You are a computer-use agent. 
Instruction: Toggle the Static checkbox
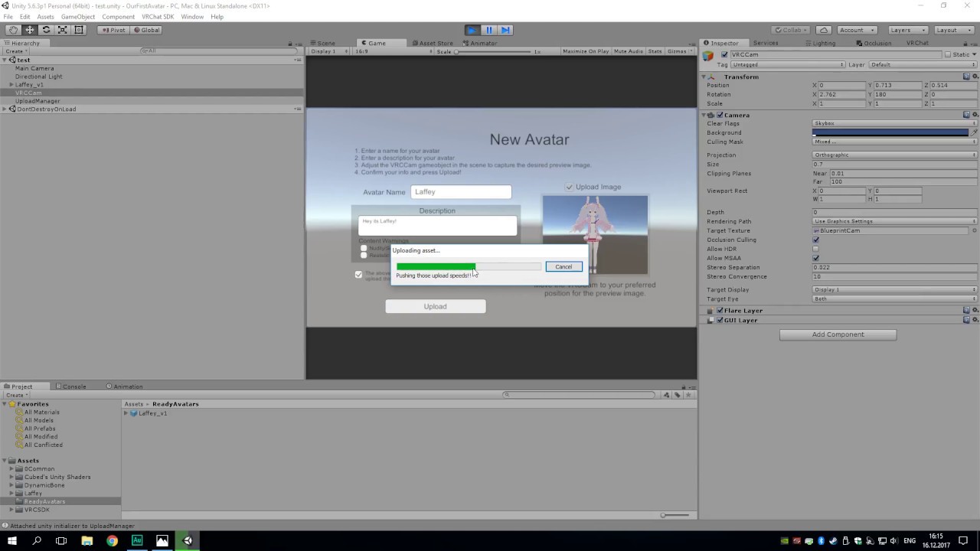tap(947, 55)
